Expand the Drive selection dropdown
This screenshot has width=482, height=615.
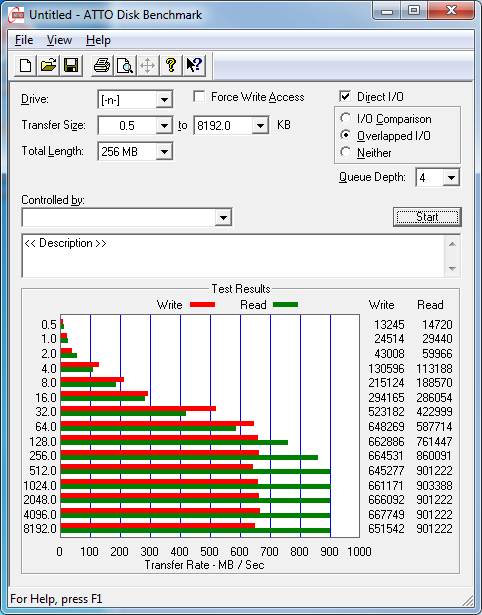pyautogui.click(x=164, y=100)
